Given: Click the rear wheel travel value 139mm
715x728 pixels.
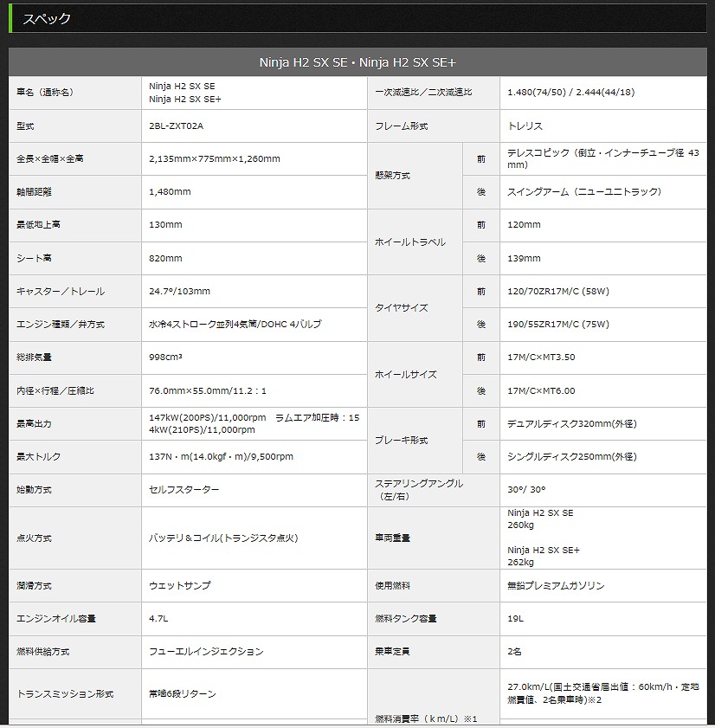Looking at the screenshot, I should 525,258.
